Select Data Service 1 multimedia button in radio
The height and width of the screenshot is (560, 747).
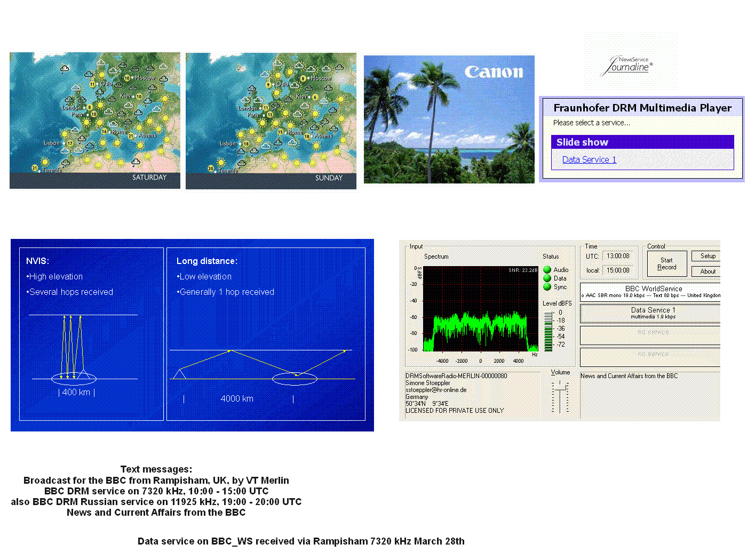tap(650, 313)
